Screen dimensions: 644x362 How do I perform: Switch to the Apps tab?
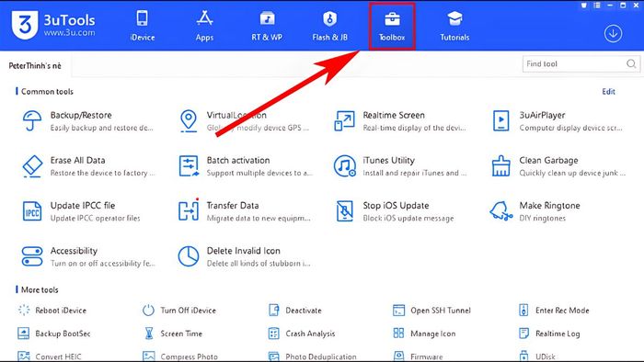pyautogui.click(x=204, y=26)
